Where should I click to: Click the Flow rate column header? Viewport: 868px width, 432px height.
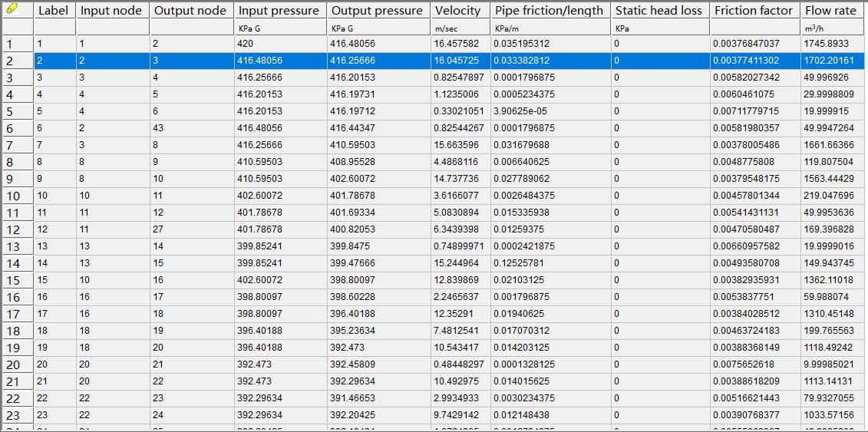830,11
